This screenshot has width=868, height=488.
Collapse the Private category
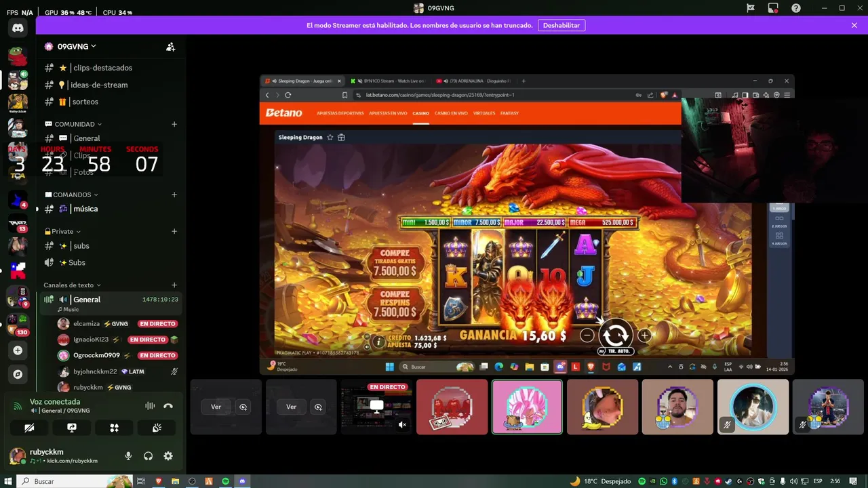pyautogui.click(x=62, y=231)
